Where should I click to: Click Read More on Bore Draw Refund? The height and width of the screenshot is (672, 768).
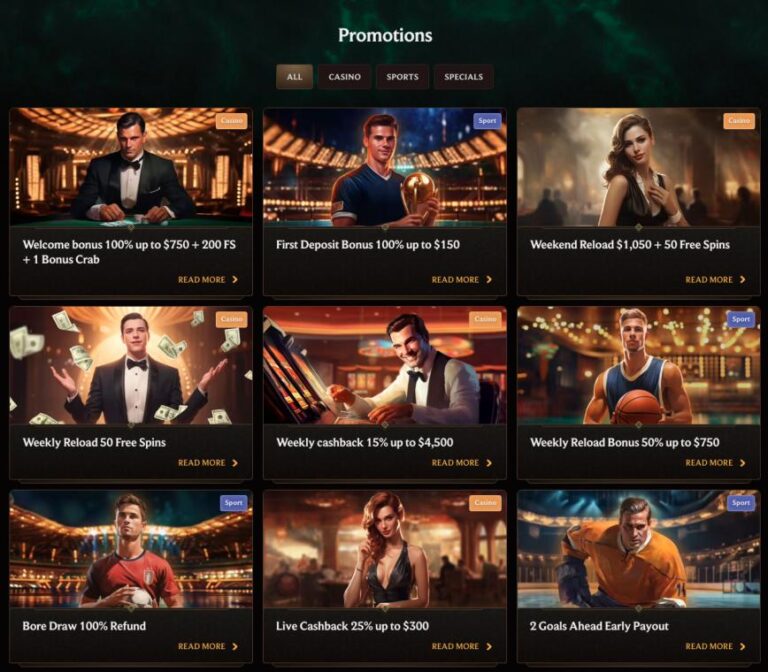[x=208, y=646]
